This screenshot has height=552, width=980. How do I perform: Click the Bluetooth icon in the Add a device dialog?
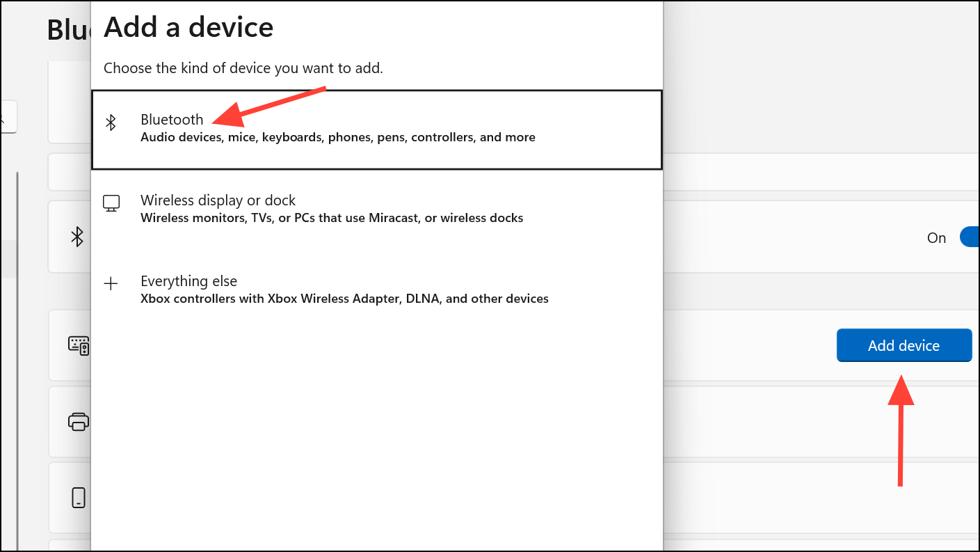pyautogui.click(x=111, y=123)
